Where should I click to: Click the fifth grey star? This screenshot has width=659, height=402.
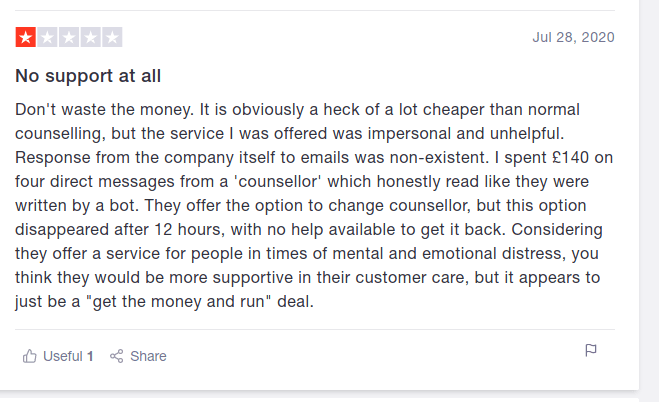[x=113, y=38]
